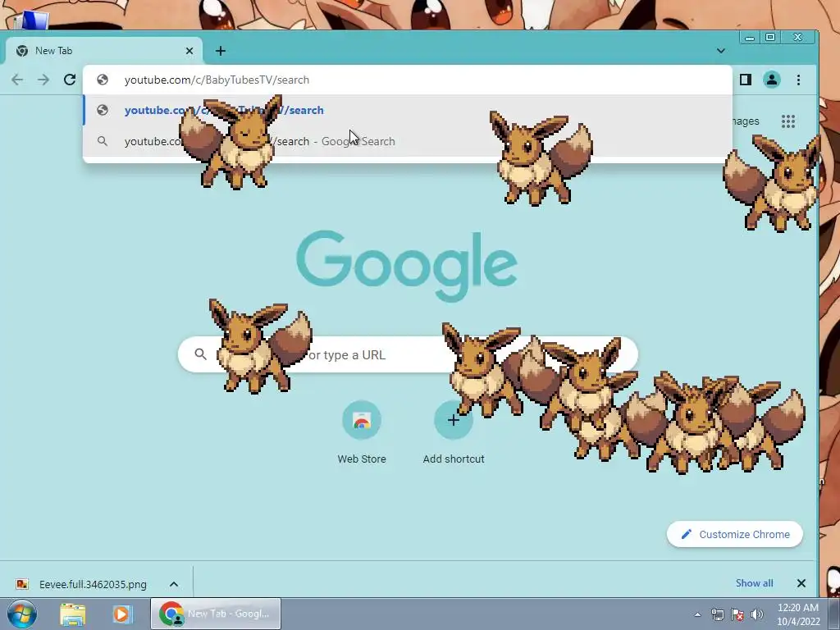Select the bold youtube.com URL suggestion
Screen dimensions: 840x630
407,111
